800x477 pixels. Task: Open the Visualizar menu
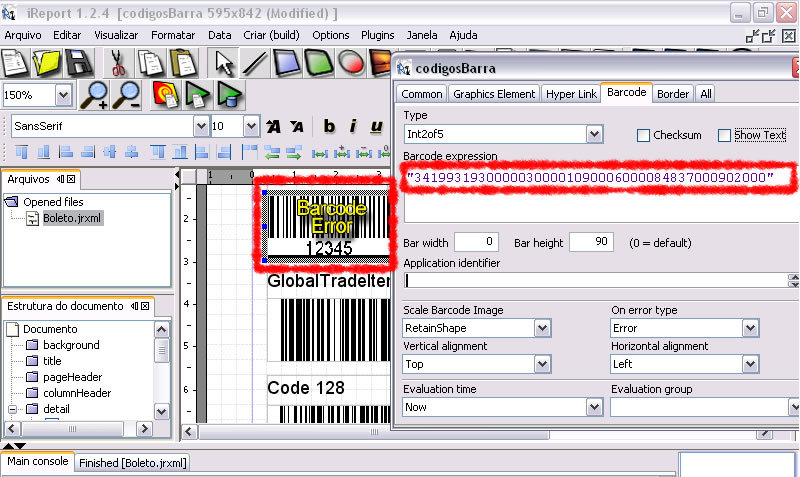coord(116,35)
